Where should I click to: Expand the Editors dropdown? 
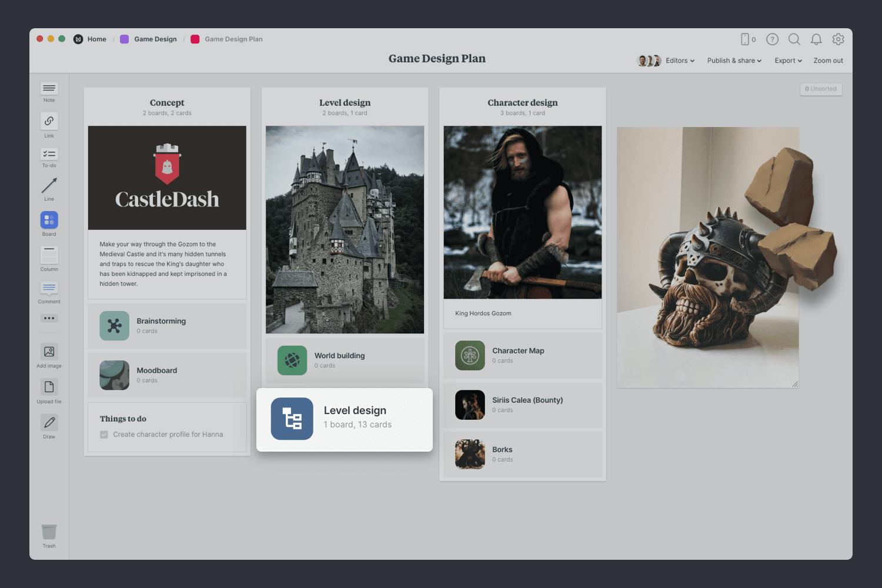(x=680, y=61)
